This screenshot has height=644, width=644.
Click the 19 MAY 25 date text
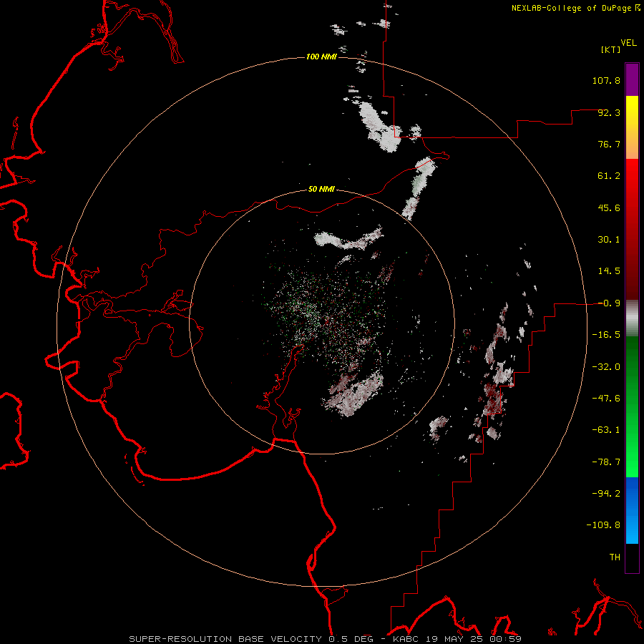point(454,639)
